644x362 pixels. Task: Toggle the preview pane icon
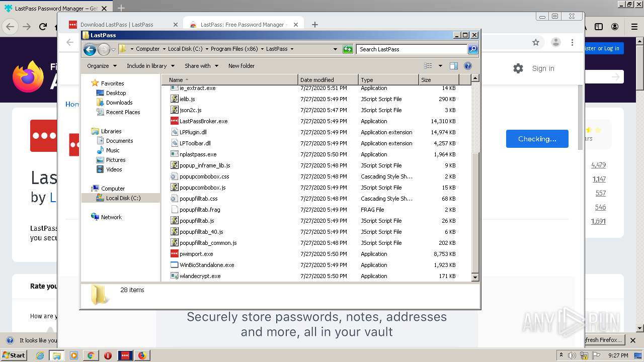click(x=453, y=66)
